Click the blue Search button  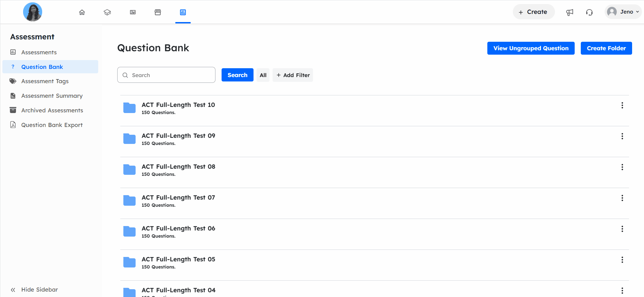pyautogui.click(x=238, y=75)
